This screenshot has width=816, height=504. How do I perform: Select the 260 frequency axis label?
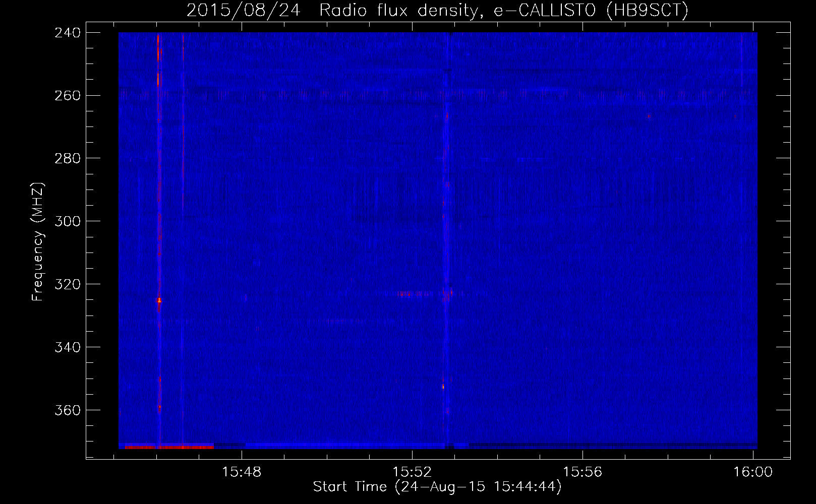coord(68,96)
